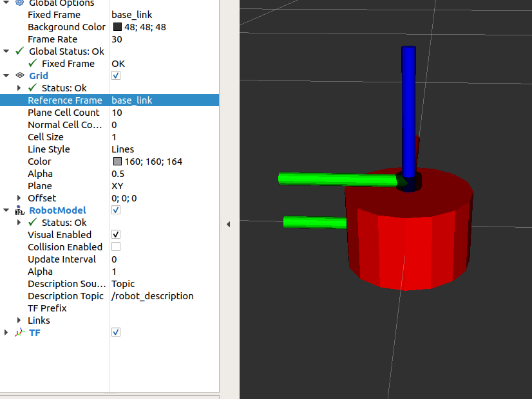Disable the RobotModel display checkbox
The image size is (532, 399).
pyautogui.click(x=116, y=210)
